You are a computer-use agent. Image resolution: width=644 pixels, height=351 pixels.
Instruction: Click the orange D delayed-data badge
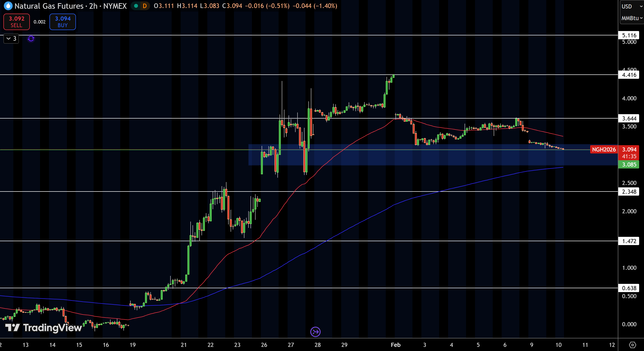click(145, 6)
